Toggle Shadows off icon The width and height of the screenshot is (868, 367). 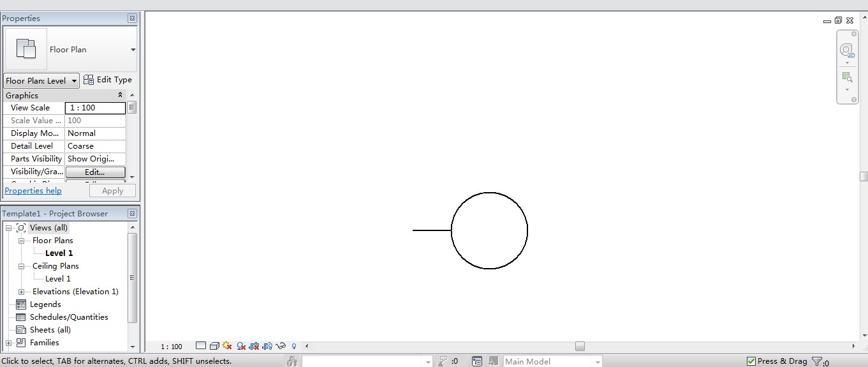click(241, 346)
